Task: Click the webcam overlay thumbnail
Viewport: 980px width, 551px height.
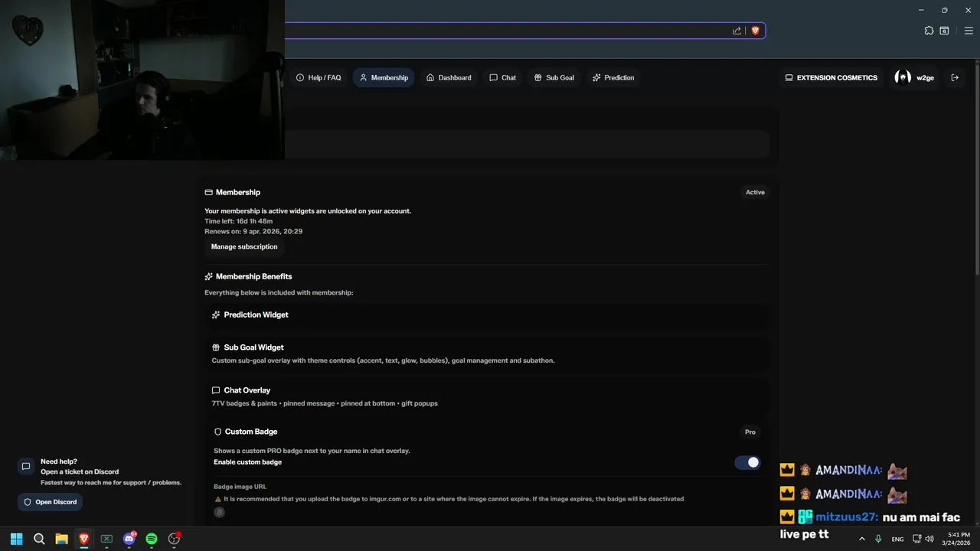Action: coord(142,80)
